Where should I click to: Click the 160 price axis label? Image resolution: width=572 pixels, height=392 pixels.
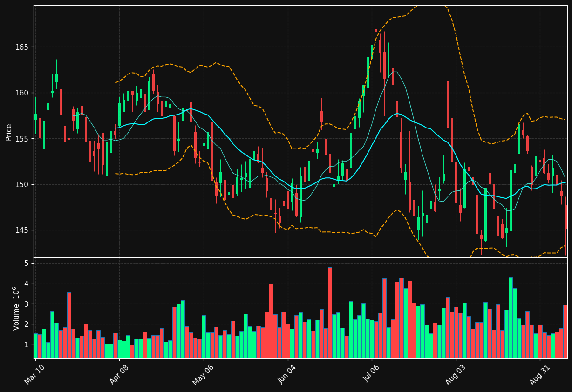click(22, 93)
